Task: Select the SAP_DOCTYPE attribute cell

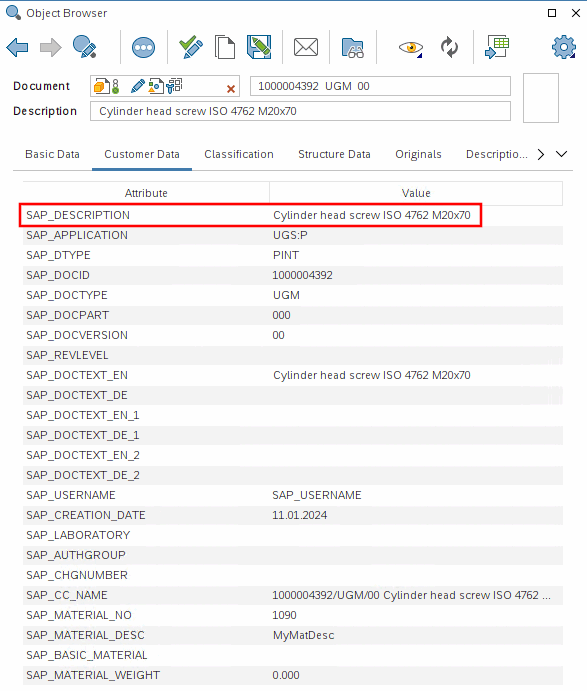Action: coord(145,295)
